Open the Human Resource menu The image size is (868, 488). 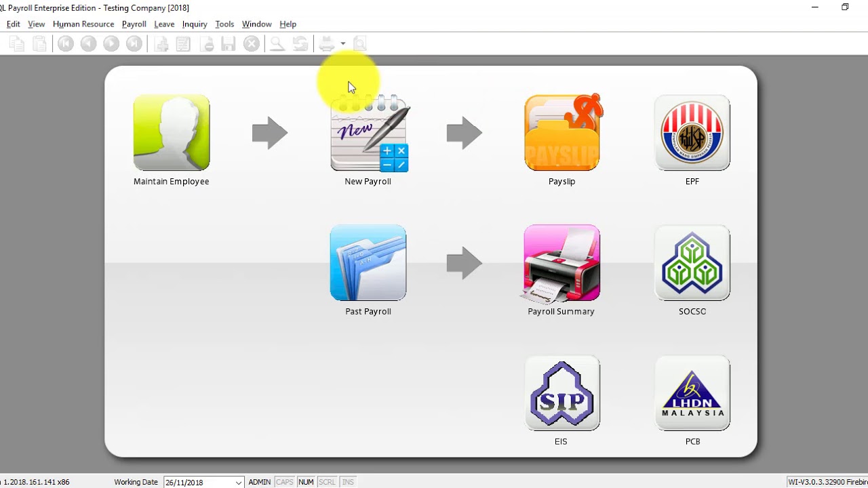point(83,24)
